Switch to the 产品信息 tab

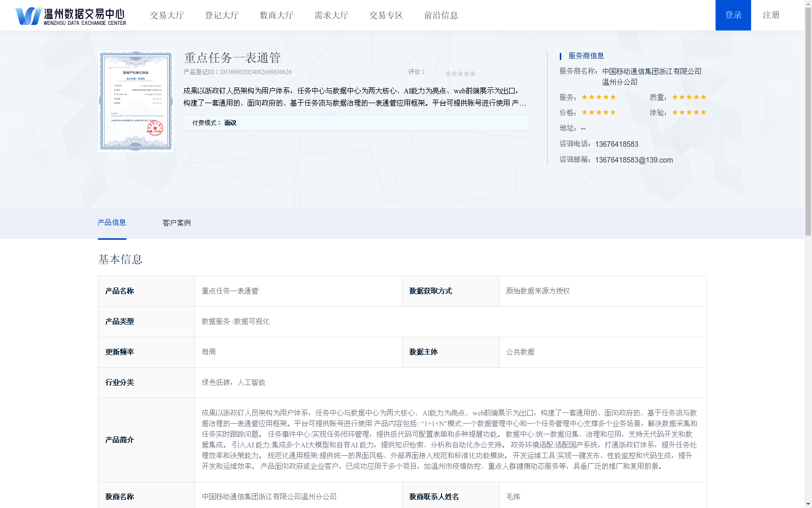(112, 223)
